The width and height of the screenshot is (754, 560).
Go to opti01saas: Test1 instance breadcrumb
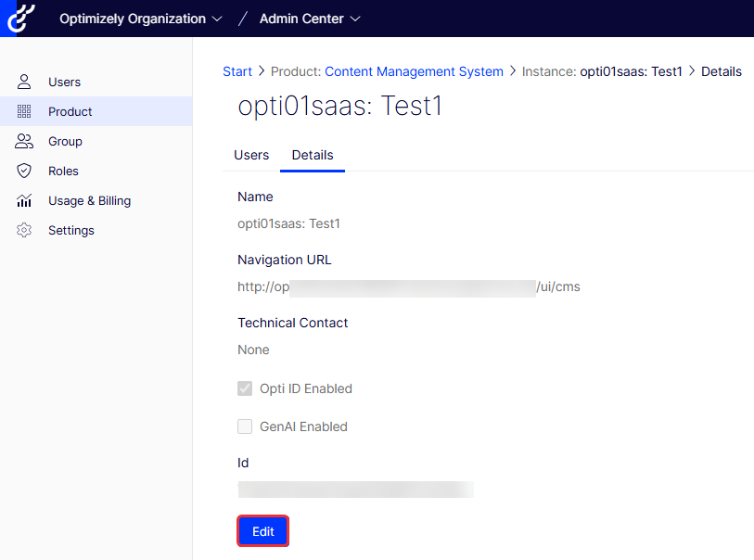631,71
